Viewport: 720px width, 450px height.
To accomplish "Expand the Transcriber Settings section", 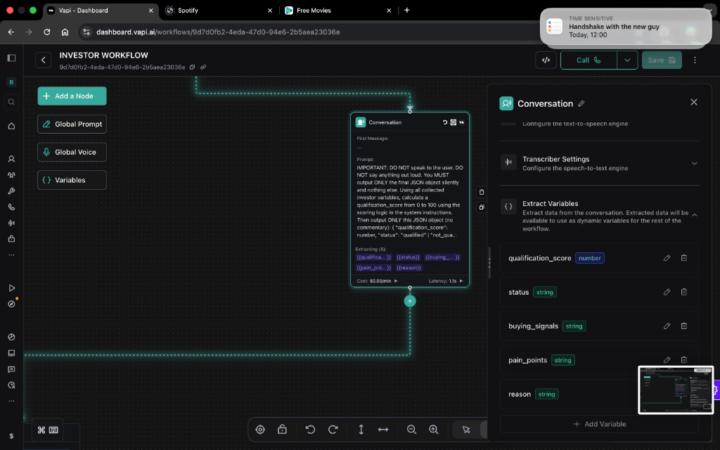I will (x=694, y=163).
